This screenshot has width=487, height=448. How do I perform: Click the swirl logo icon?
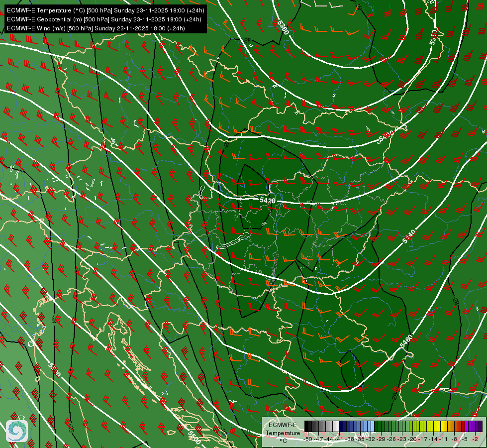(x=17, y=431)
